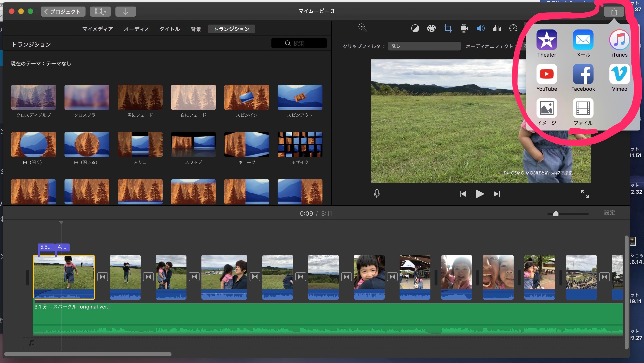Click the timeline vertical scrollbar
Screen dimensions: 644x363
coord(626,292)
